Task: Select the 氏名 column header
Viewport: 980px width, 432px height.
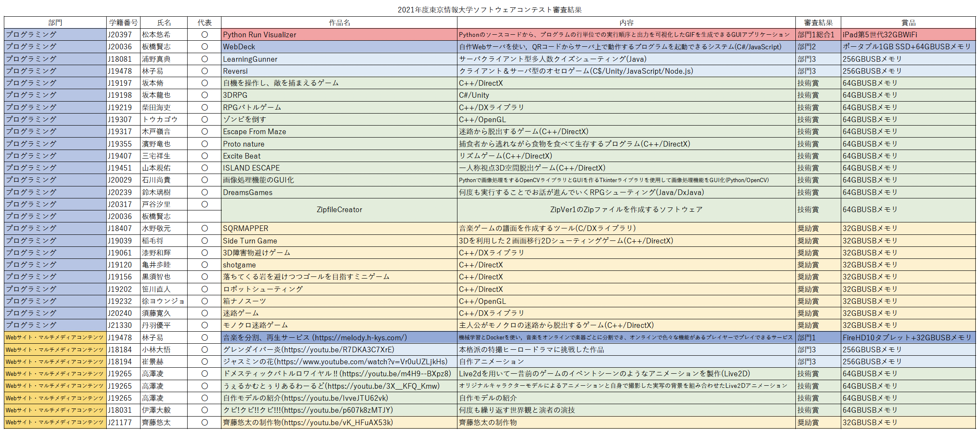Action: point(164,23)
